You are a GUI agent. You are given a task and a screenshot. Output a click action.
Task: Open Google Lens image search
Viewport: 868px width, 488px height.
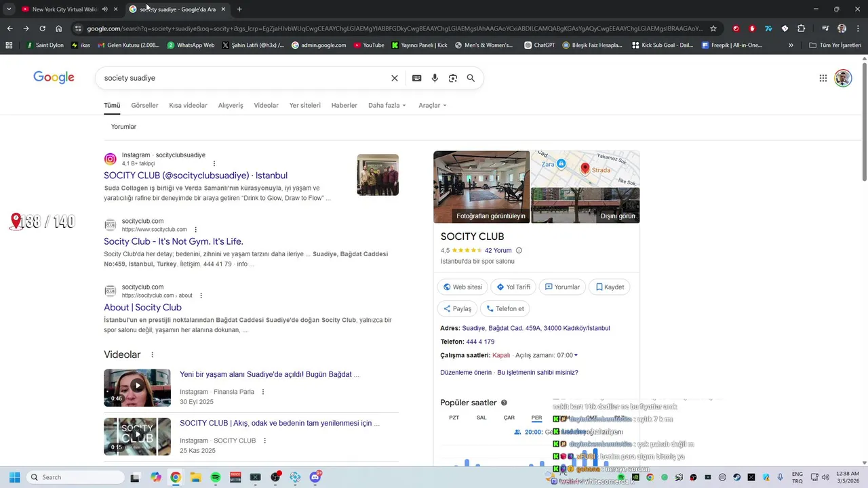pyautogui.click(x=453, y=78)
